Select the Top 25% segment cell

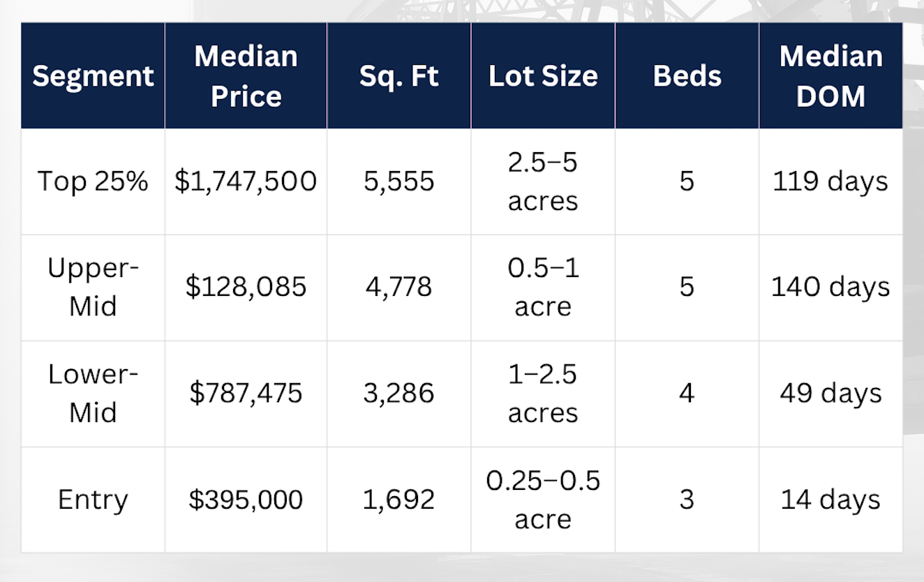tap(93, 181)
